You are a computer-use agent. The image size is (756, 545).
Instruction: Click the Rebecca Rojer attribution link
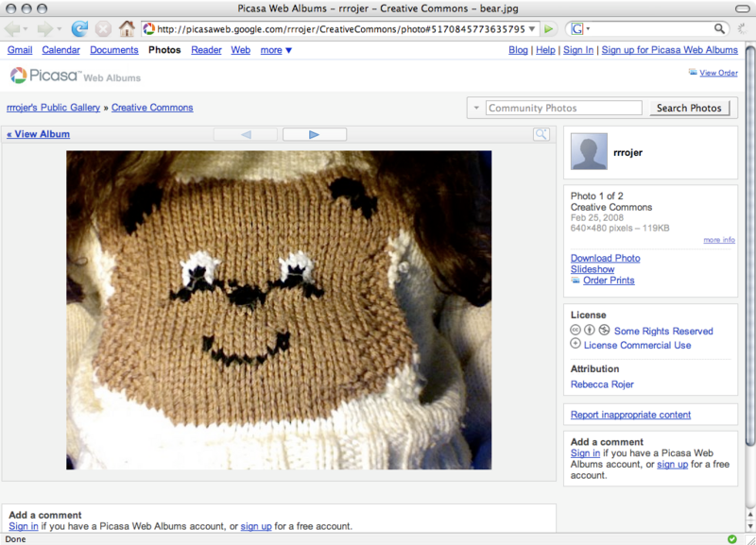coord(602,384)
